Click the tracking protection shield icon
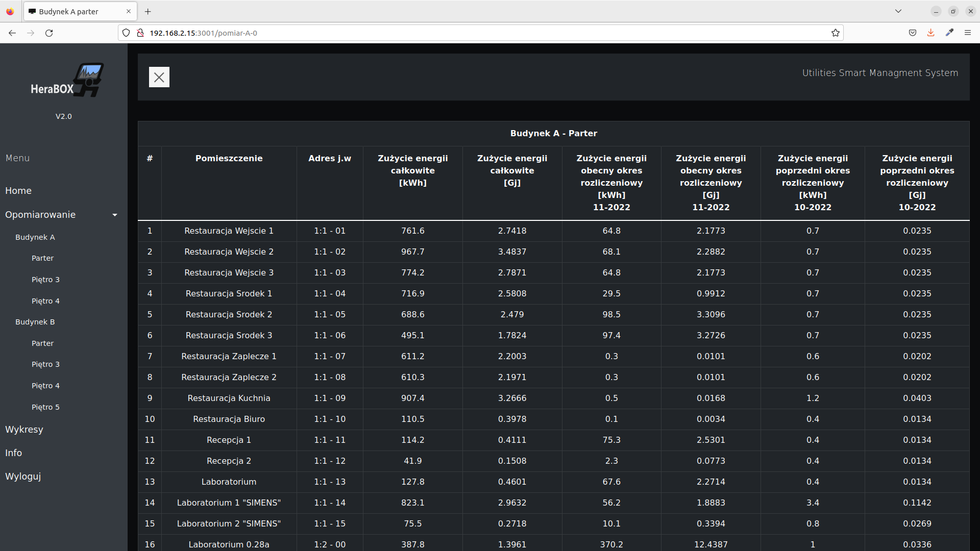 click(126, 33)
